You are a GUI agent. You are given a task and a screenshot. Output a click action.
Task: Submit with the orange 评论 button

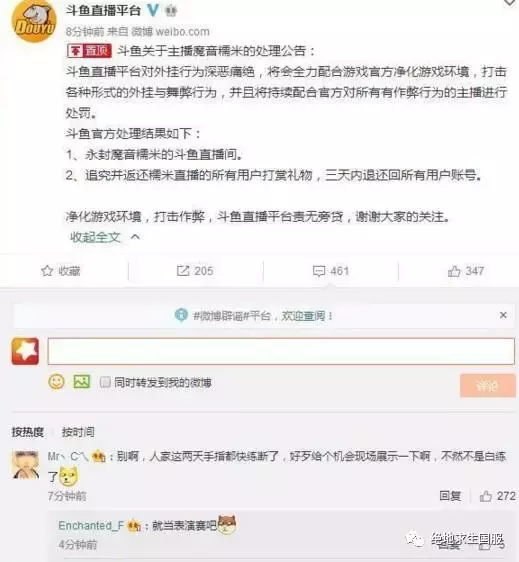[x=487, y=385]
